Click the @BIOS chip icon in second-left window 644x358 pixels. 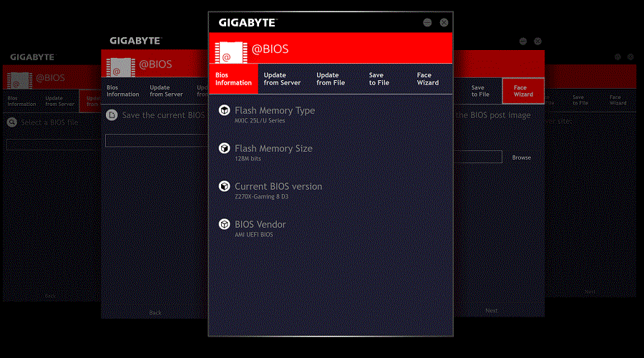pyautogui.click(x=121, y=67)
